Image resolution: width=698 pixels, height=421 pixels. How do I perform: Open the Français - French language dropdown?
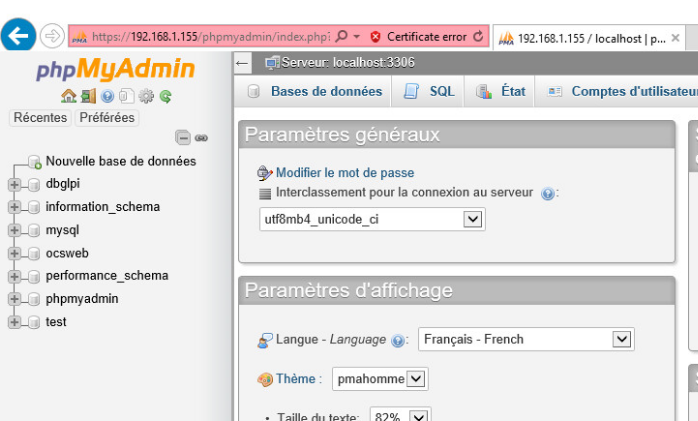coord(526,340)
